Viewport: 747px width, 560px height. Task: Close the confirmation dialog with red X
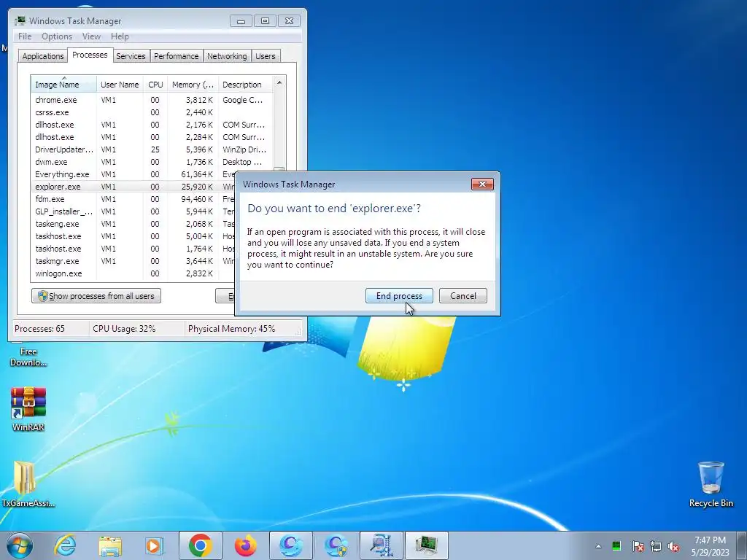(482, 184)
